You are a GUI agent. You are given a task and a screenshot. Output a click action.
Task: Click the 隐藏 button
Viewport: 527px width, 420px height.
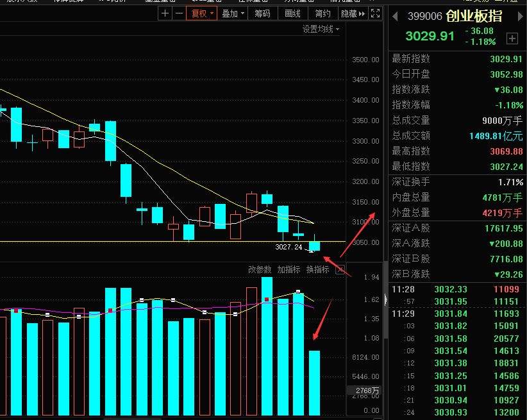pyautogui.click(x=353, y=13)
